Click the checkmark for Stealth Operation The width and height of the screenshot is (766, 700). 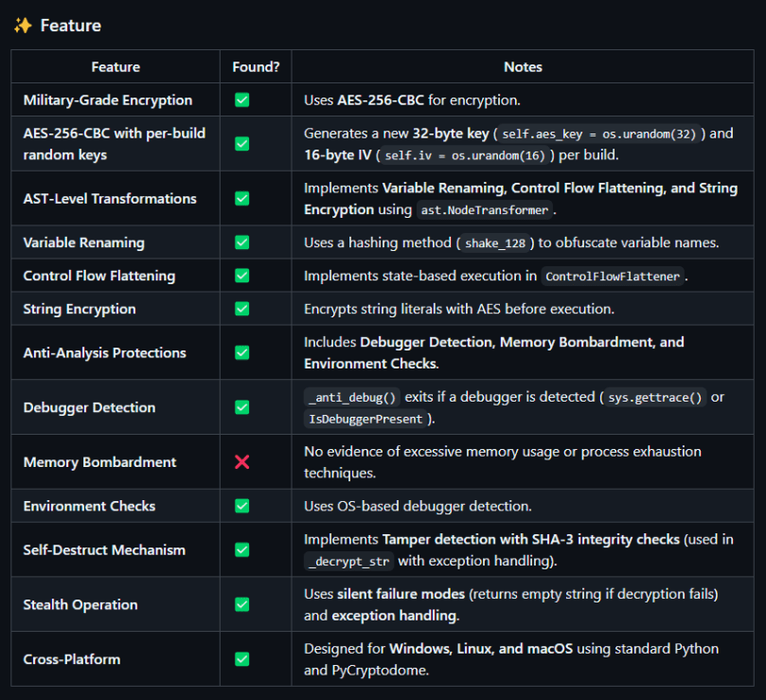coord(242,604)
